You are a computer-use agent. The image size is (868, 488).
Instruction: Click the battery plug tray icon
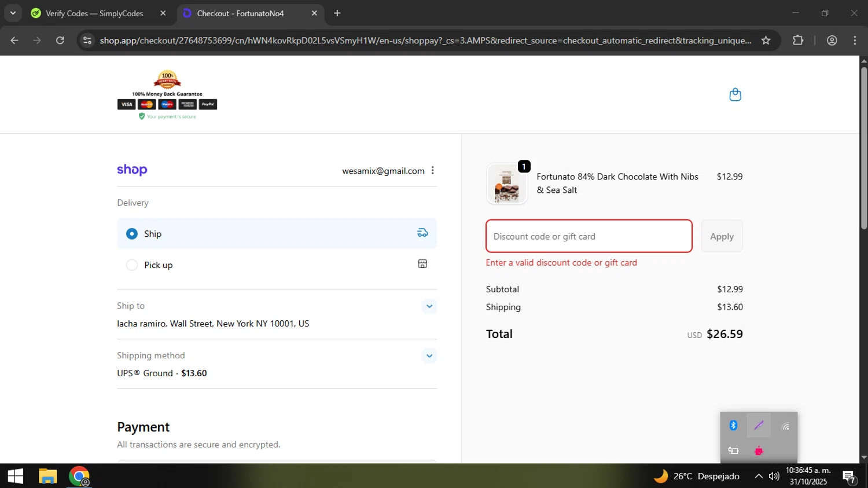[x=733, y=450]
